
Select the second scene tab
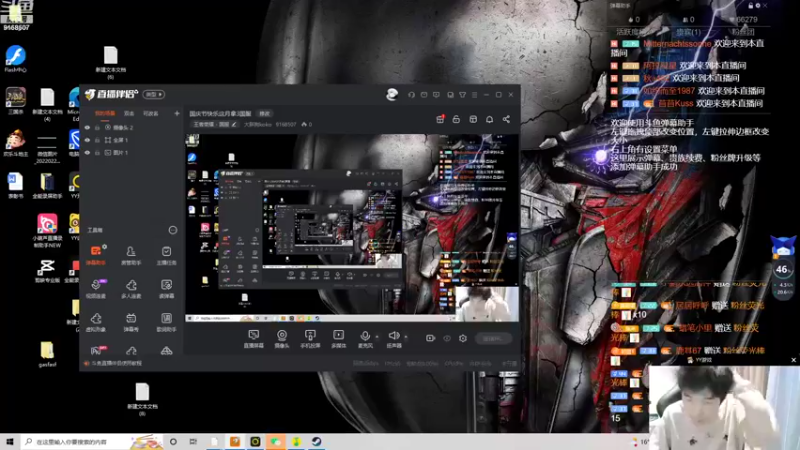tap(129, 113)
